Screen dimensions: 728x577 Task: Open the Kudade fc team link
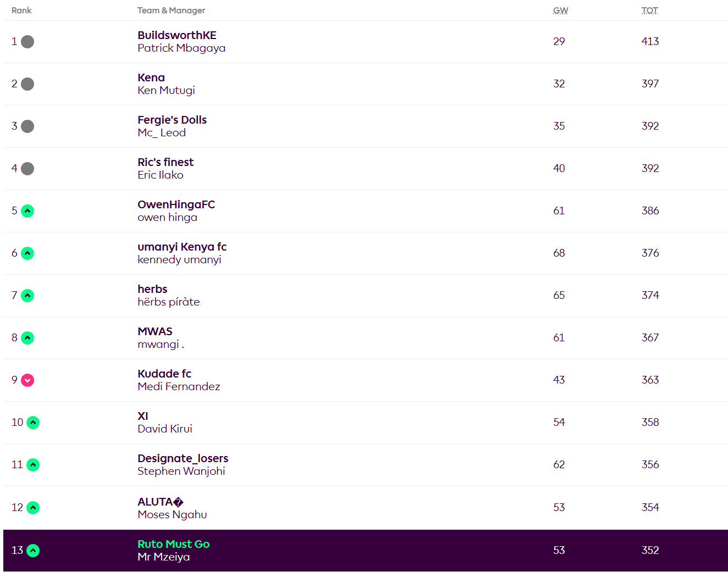164,374
